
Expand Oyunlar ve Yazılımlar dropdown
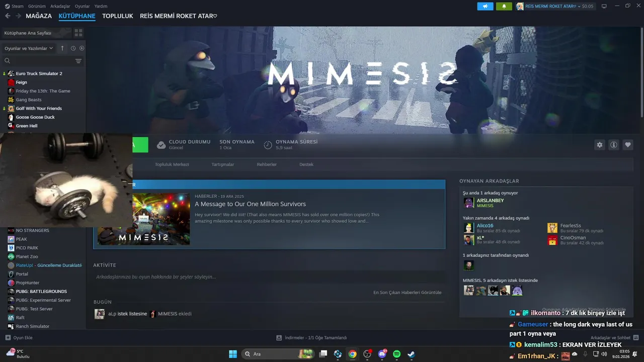pyautogui.click(x=29, y=48)
